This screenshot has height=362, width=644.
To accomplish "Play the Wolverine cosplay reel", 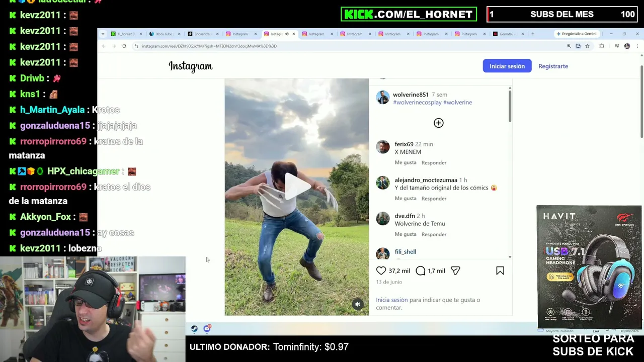I will pos(297,187).
